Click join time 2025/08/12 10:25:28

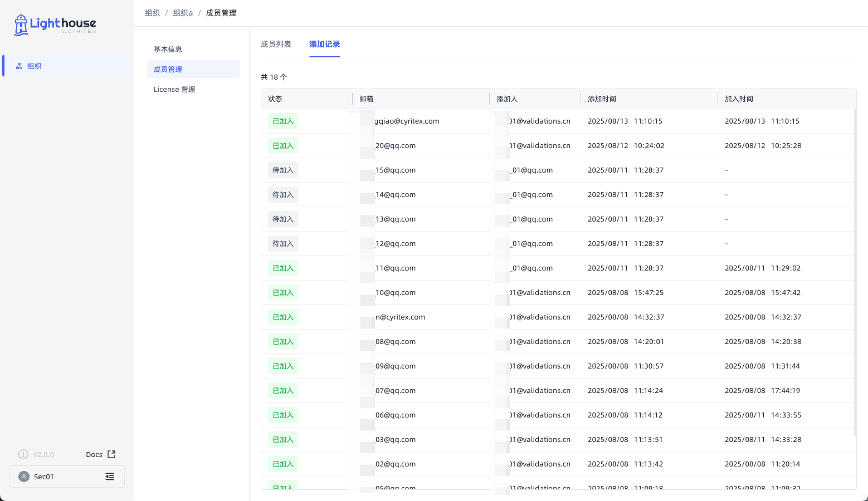click(763, 145)
